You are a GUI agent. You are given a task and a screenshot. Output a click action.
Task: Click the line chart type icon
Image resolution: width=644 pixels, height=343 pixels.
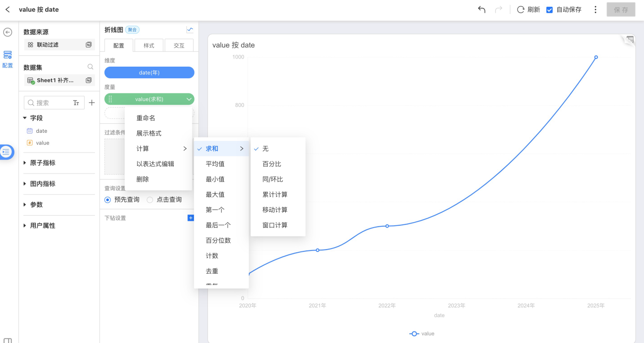click(x=190, y=30)
